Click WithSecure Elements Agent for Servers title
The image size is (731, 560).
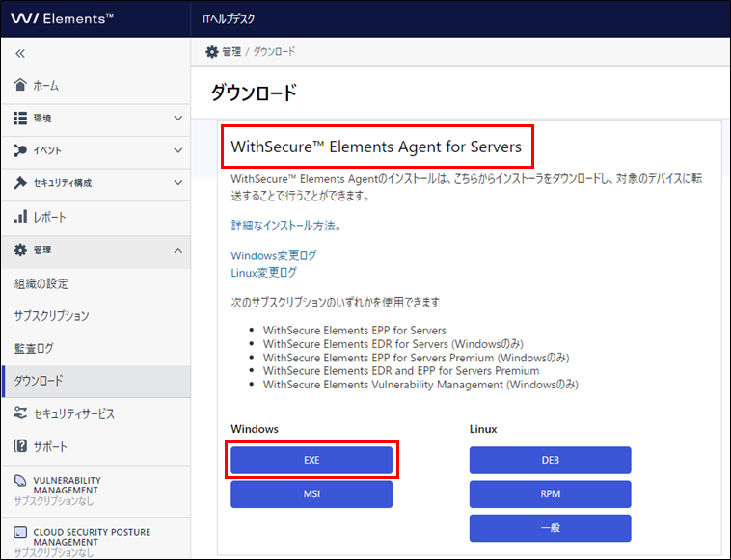click(376, 147)
